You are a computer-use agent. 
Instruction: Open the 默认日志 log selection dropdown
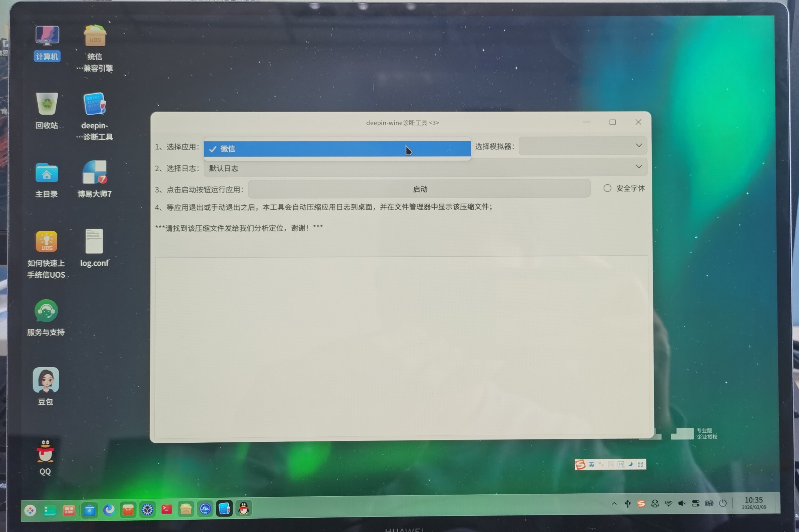pos(424,168)
